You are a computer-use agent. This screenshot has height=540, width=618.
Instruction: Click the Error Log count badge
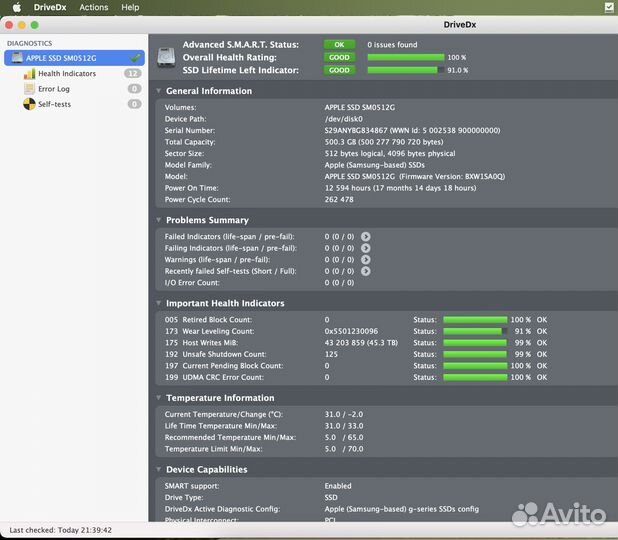pyautogui.click(x=134, y=89)
